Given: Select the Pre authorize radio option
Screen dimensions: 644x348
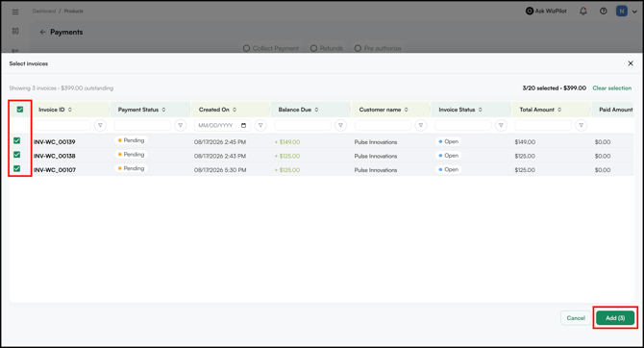Looking at the screenshot, I should click(x=358, y=48).
